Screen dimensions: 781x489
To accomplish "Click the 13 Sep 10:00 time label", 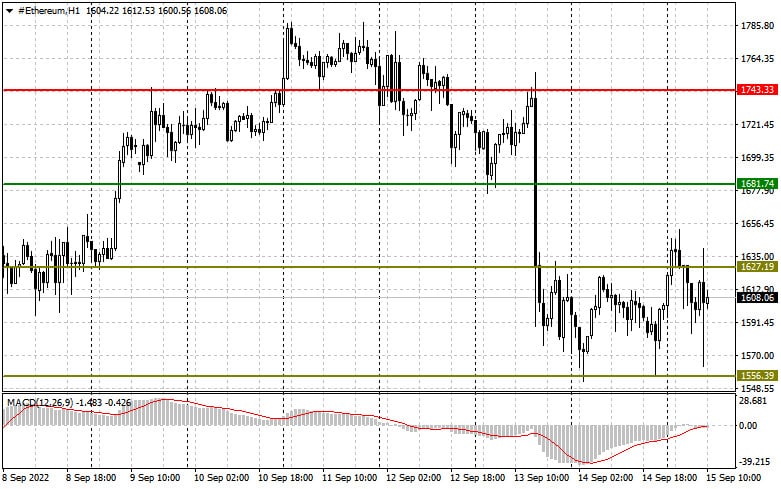I will point(541,478).
